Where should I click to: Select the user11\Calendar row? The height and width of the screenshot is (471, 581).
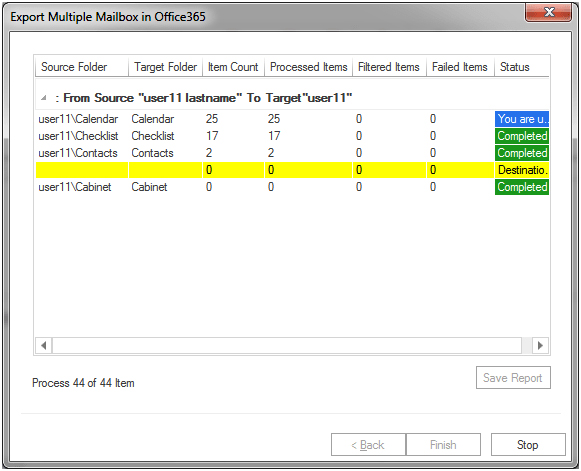pyautogui.click(x=292, y=119)
